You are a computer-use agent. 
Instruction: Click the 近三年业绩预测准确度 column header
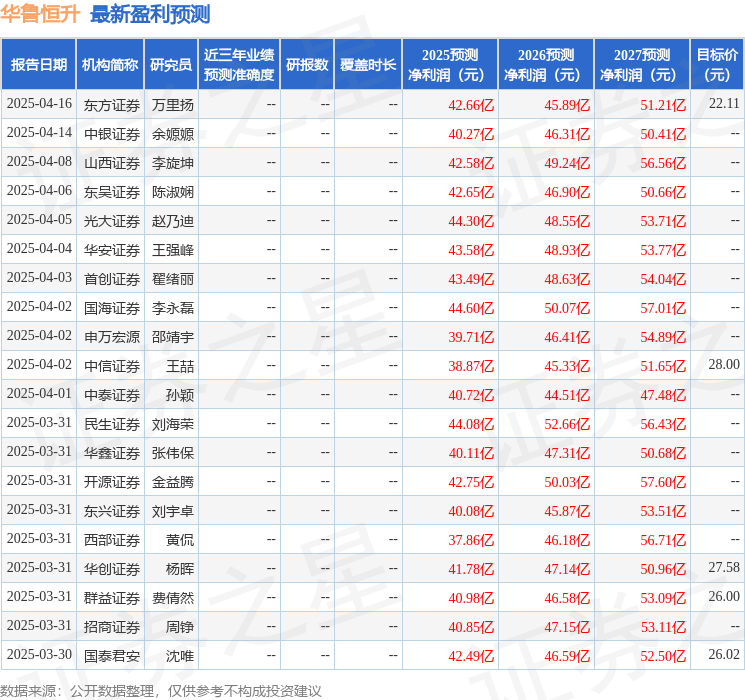point(238,64)
